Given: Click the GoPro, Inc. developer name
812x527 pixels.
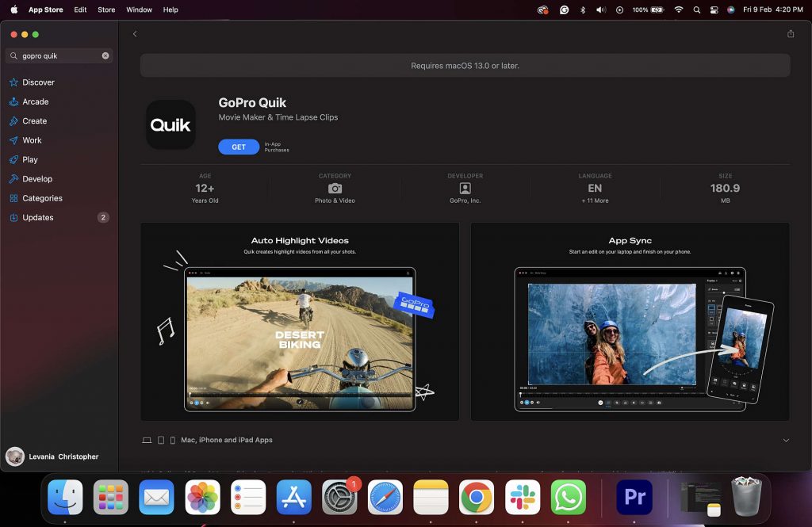Looking at the screenshot, I should pyautogui.click(x=465, y=200).
